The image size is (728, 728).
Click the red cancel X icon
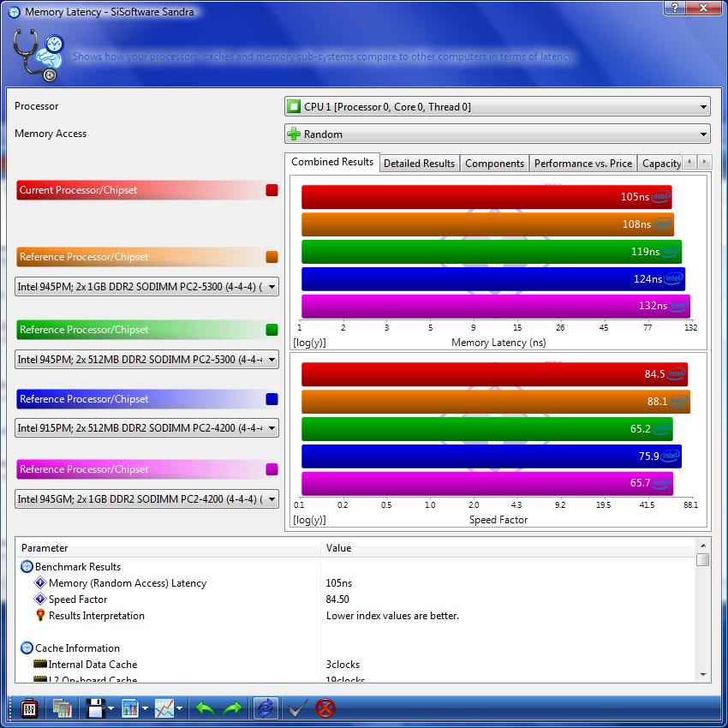coord(325,708)
